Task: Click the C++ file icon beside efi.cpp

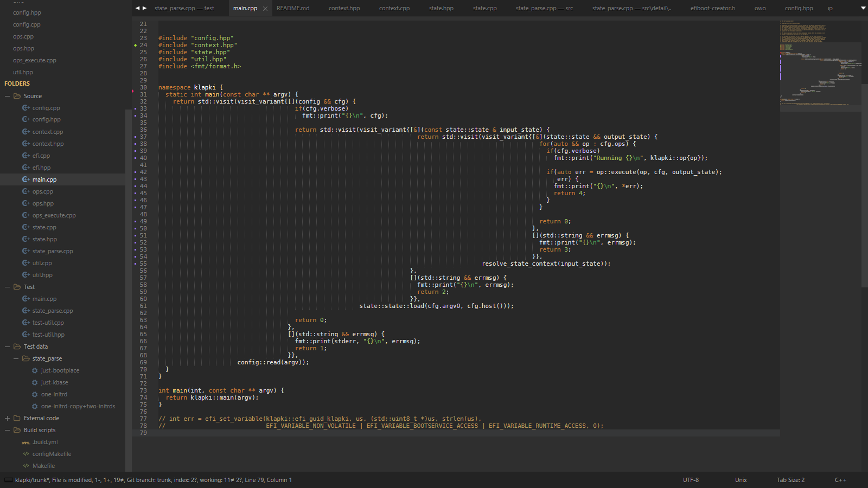Action: (26, 156)
